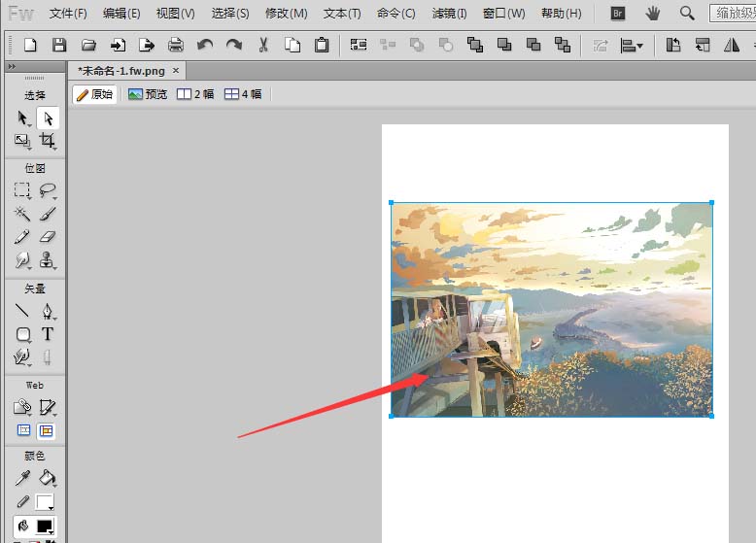Screen dimensions: 756x543
Task: Click the Export toolbar icon
Action: coord(147,45)
